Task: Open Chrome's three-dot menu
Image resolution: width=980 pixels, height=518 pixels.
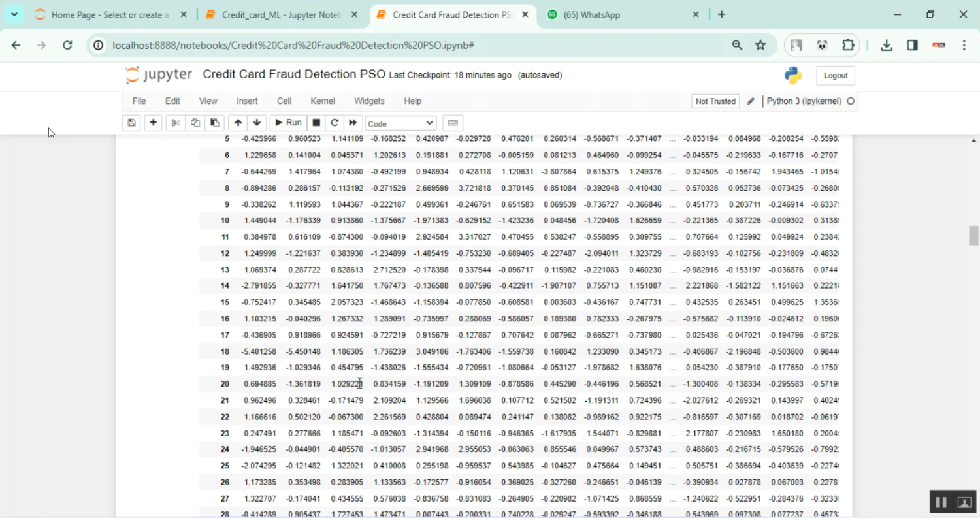Action: (x=964, y=45)
